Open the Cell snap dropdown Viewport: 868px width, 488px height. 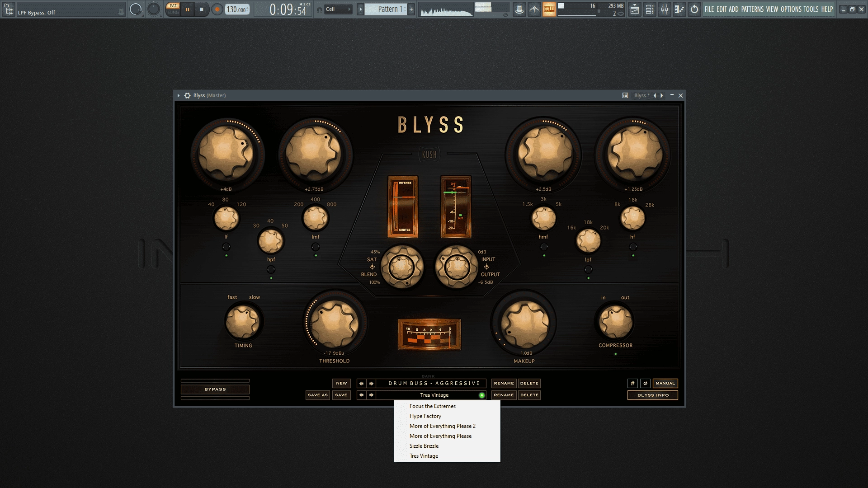coord(338,9)
